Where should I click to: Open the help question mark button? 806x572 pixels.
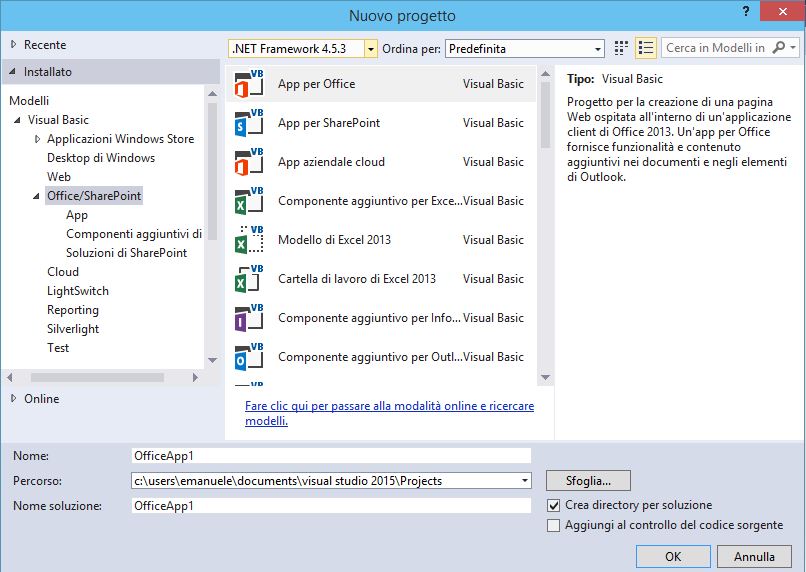tap(746, 11)
